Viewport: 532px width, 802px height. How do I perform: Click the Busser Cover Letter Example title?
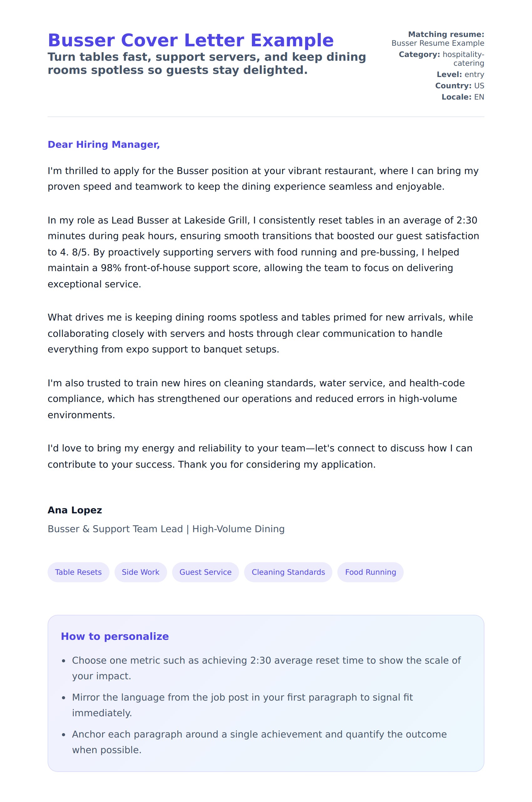pyautogui.click(x=191, y=40)
